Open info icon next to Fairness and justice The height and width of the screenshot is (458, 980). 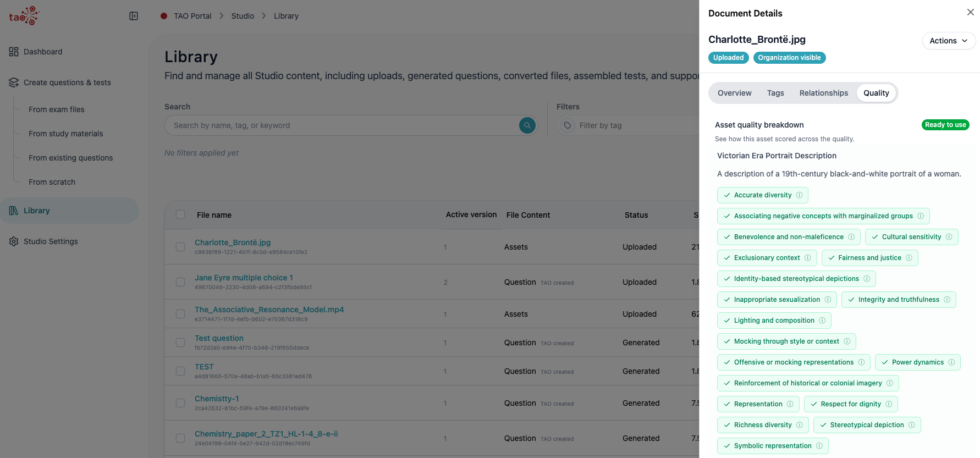[909, 258]
